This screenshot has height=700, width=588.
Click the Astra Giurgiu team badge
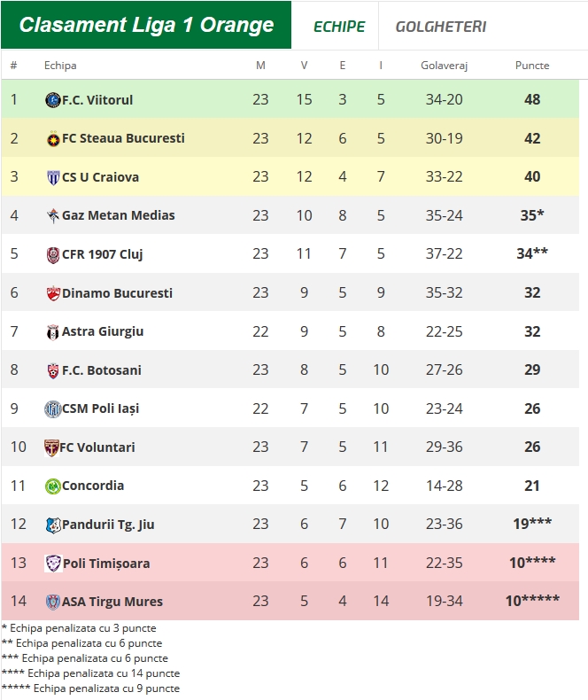click(52, 332)
